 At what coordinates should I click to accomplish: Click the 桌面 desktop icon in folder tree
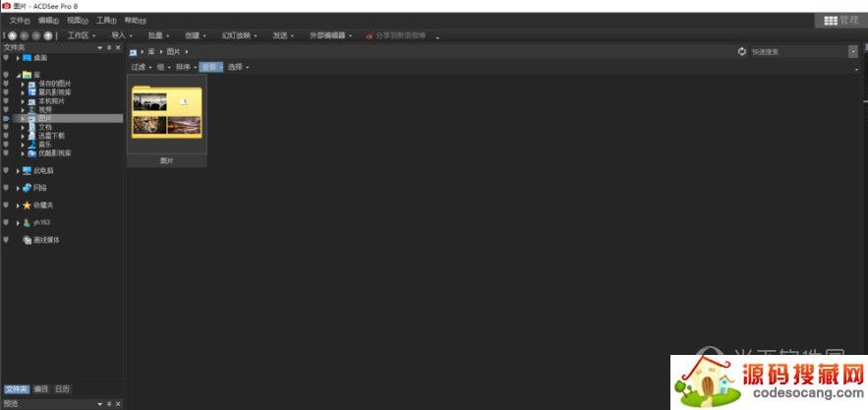tap(28, 58)
